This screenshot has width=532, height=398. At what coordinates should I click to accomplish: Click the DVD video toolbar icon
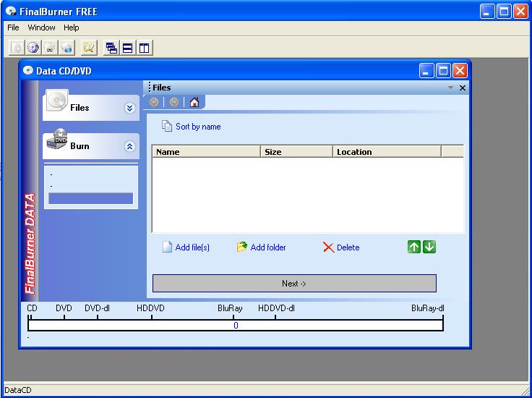(50, 48)
